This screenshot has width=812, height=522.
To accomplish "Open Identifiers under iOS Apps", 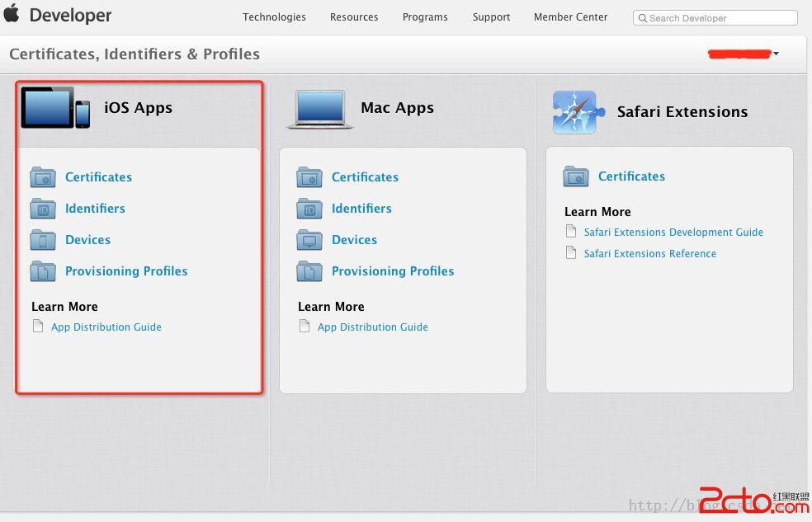I will tap(95, 209).
